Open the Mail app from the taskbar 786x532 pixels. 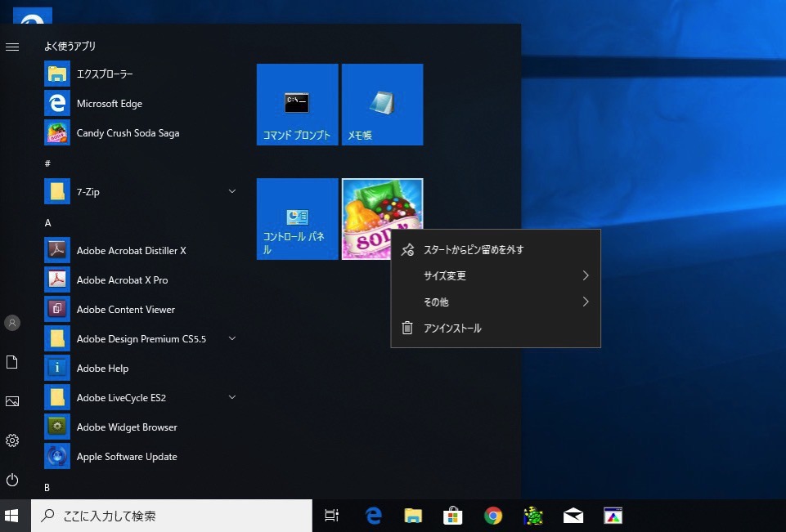(573, 516)
